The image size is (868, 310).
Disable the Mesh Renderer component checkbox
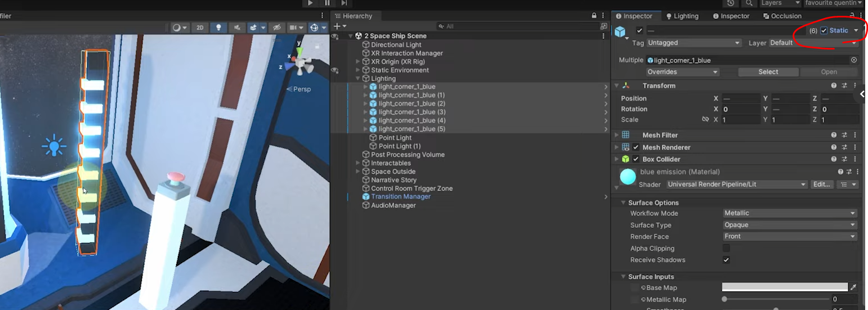(636, 147)
